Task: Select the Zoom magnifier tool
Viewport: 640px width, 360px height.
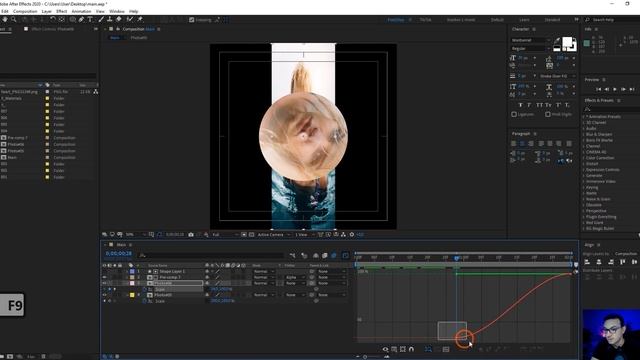Action: [x=14, y=19]
